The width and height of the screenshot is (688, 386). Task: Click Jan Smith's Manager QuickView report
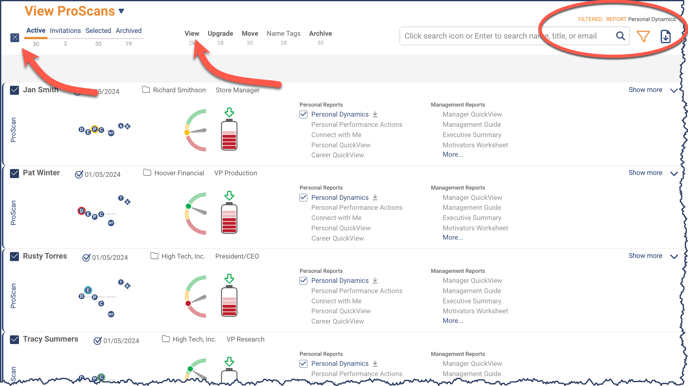472,114
